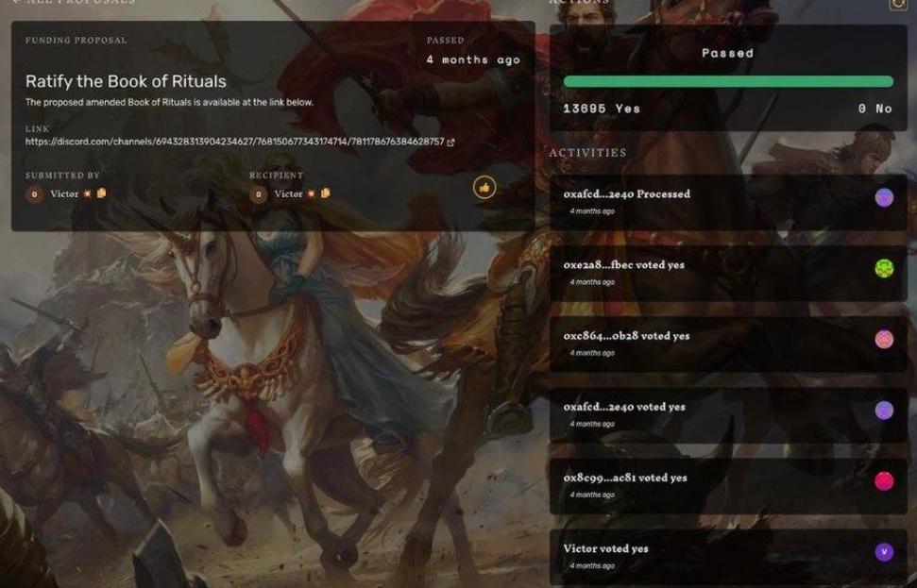Click the green Passed vote progress bar
The image size is (917, 588).
click(x=728, y=82)
